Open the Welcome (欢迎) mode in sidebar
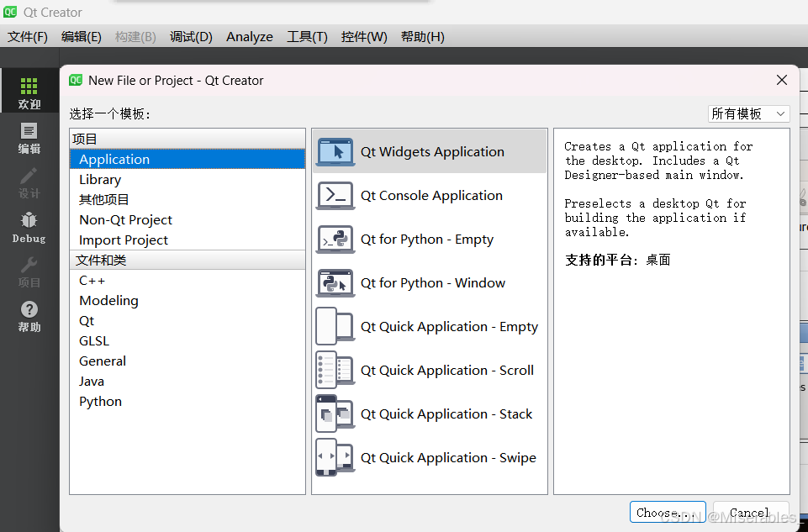Image resolution: width=808 pixels, height=532 pixels. 29,92
